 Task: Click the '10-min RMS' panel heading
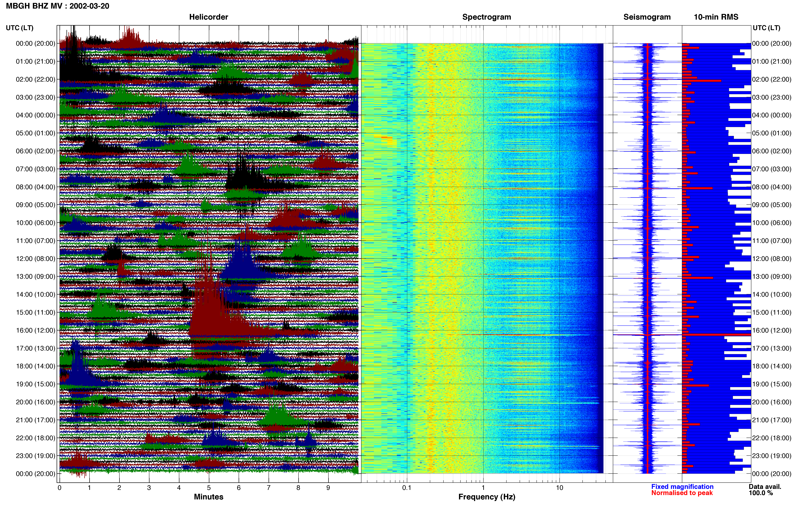pyautogui.click(x=716, y=17)
